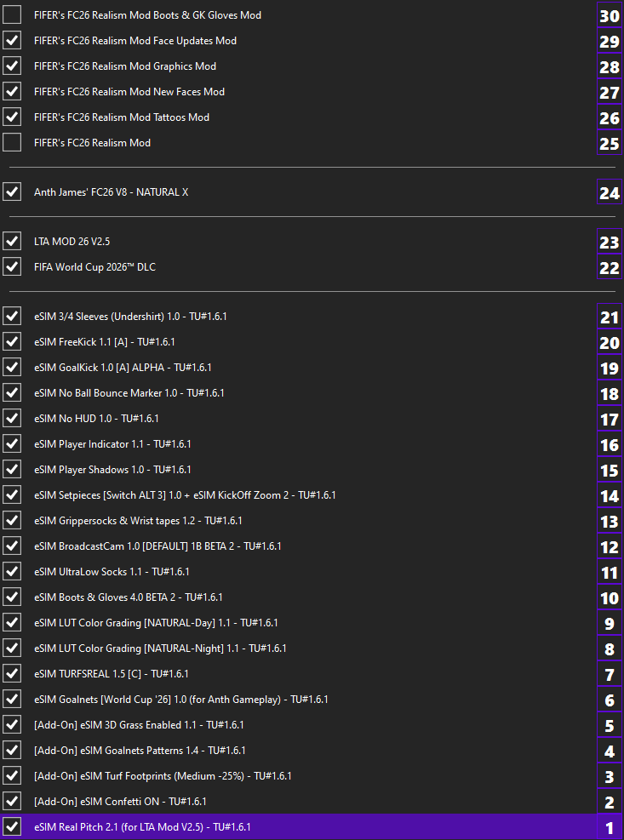Click priority number 24 box
This screenshot has width=624, height=840.
click(x=610, y=191)
